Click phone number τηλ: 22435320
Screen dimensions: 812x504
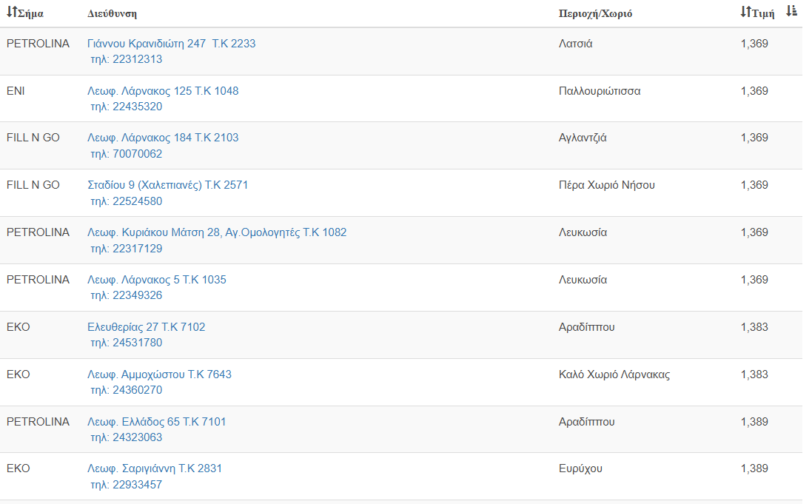tap(127, 107)
